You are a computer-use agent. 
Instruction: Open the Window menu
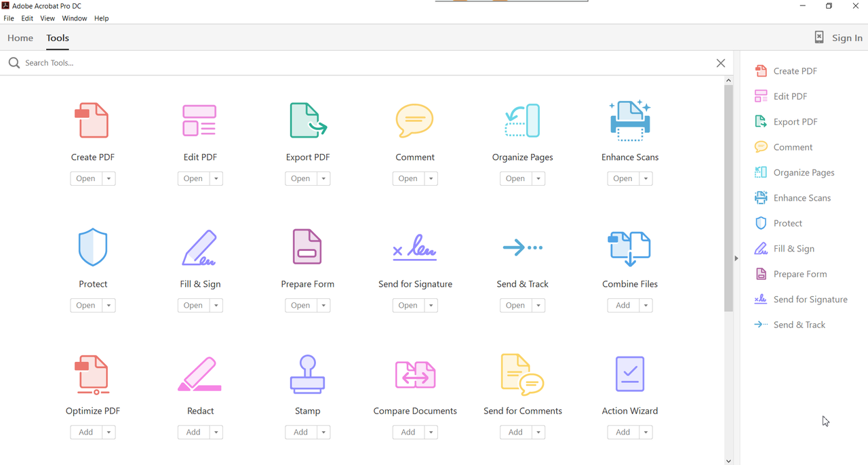pos(75,18)
